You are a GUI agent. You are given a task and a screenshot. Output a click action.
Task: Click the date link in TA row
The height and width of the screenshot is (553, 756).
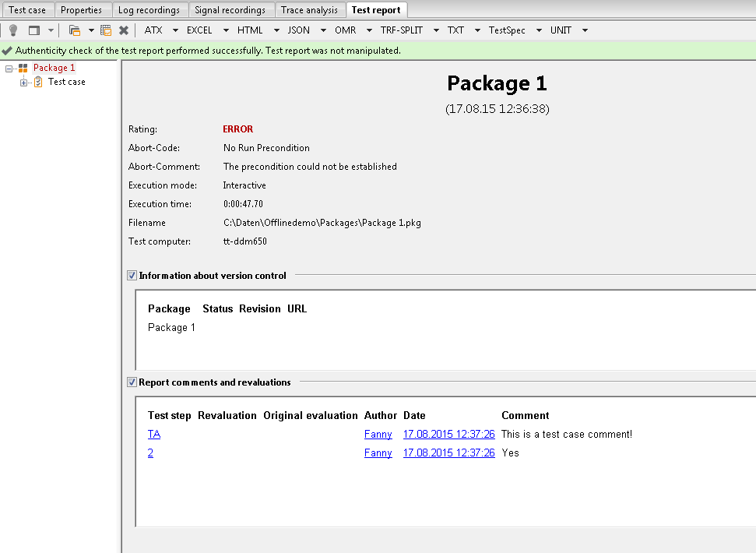449,435
